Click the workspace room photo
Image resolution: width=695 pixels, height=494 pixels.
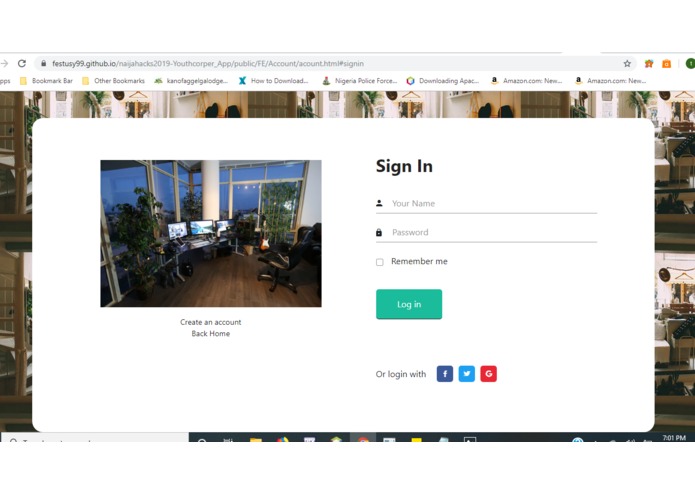[x=211, y=233]
